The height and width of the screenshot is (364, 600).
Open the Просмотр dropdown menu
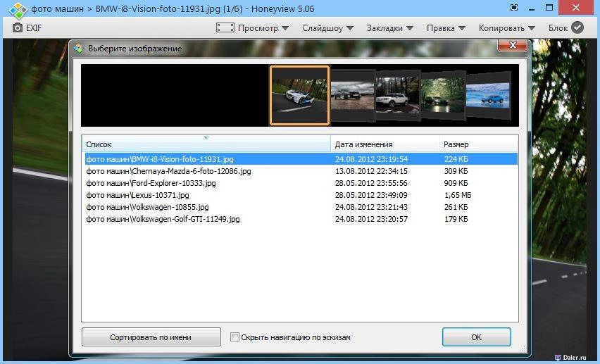pyautogui.click(x=263, y=28)
